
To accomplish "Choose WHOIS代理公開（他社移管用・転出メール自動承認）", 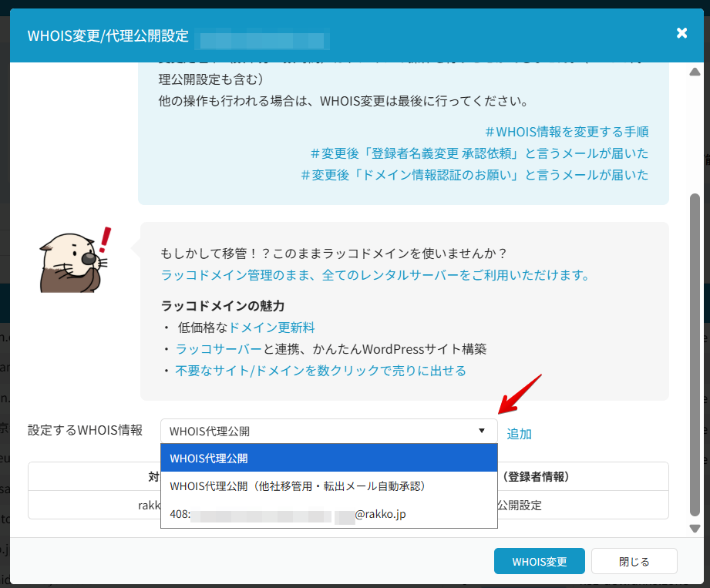I will 328,486.
